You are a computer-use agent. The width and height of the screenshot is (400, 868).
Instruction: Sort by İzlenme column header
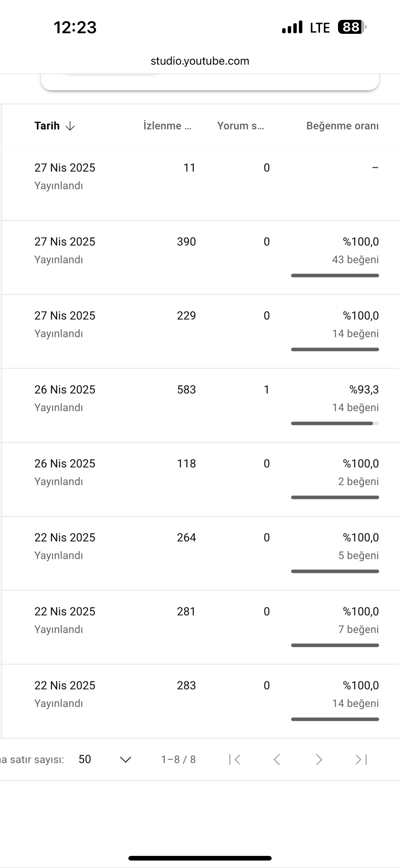[167, 126]
